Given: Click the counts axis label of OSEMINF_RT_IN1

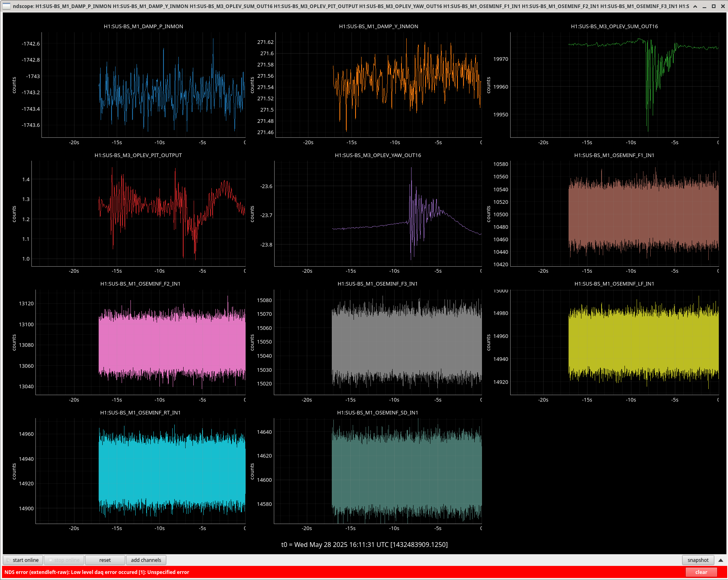Looking at the screenshot, I should tap(14, 471).
